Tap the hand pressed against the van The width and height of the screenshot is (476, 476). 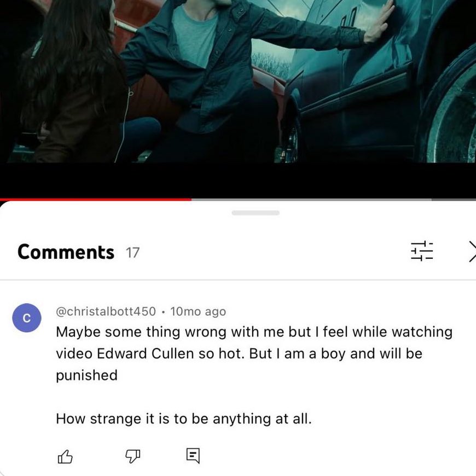tap(380, 23)
